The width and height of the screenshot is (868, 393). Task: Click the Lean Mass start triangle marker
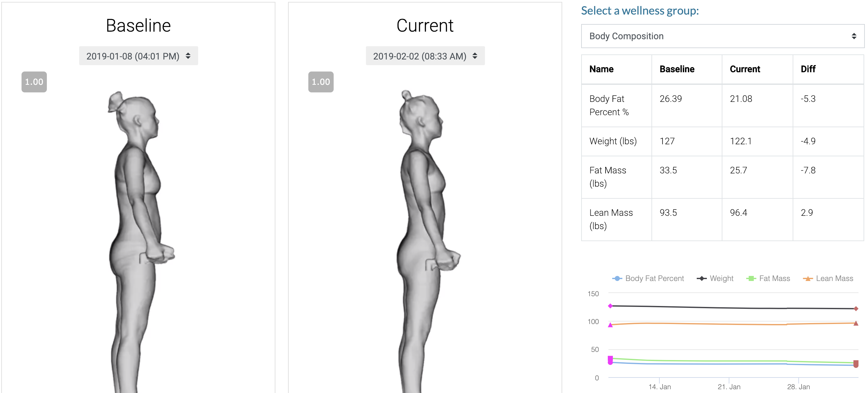point(610,325)
